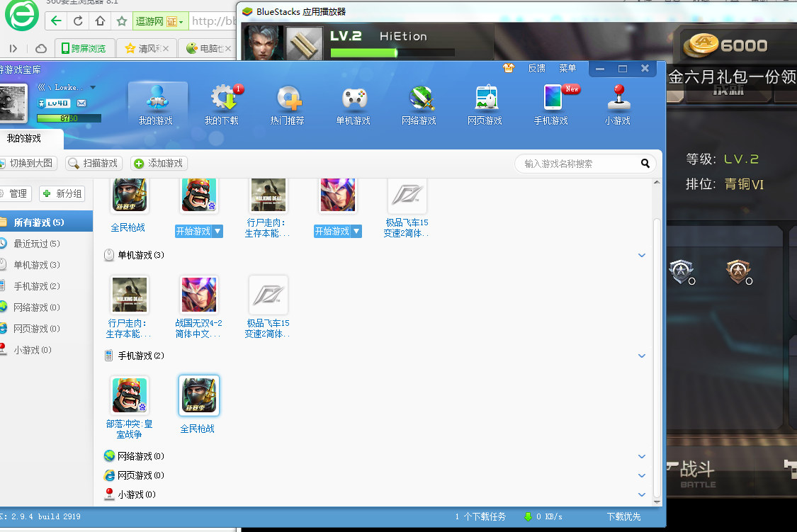This screenshot has height=532, width=797.
Task: Click the mail envelope icon by level
Action: [x=81, y=103]
